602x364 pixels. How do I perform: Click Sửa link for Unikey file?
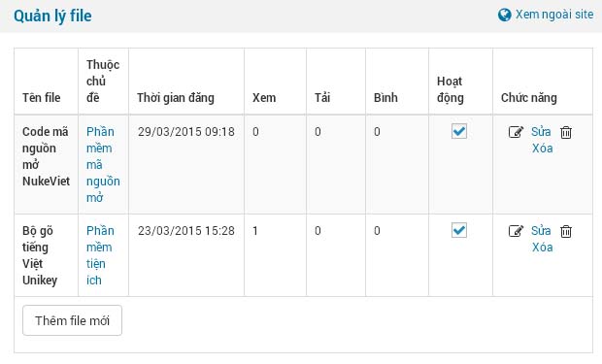coord(541,231)
